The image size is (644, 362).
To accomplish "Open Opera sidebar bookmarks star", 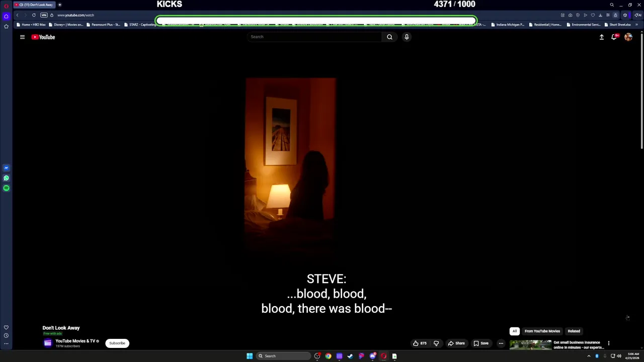I will click(6, 26).
